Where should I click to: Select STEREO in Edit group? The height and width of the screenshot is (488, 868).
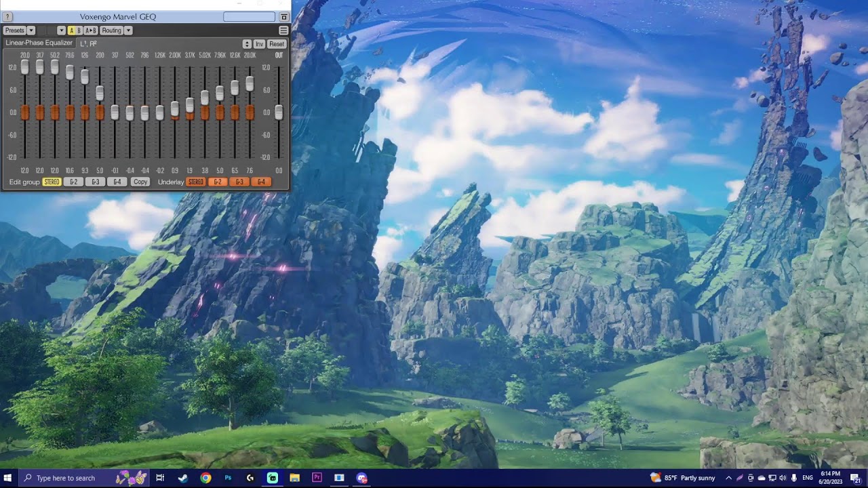tap(52, 182)
